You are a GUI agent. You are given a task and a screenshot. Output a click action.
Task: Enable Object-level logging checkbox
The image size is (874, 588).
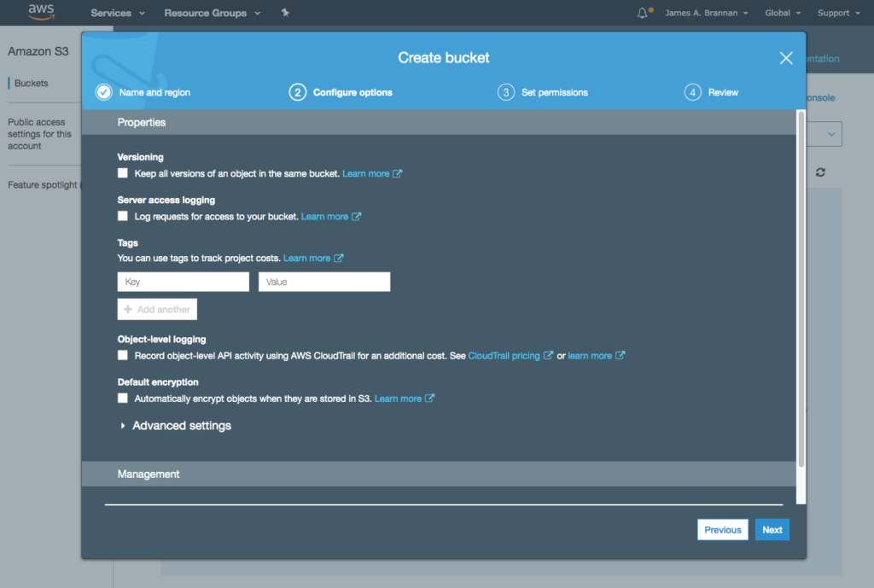pos(123,356)
